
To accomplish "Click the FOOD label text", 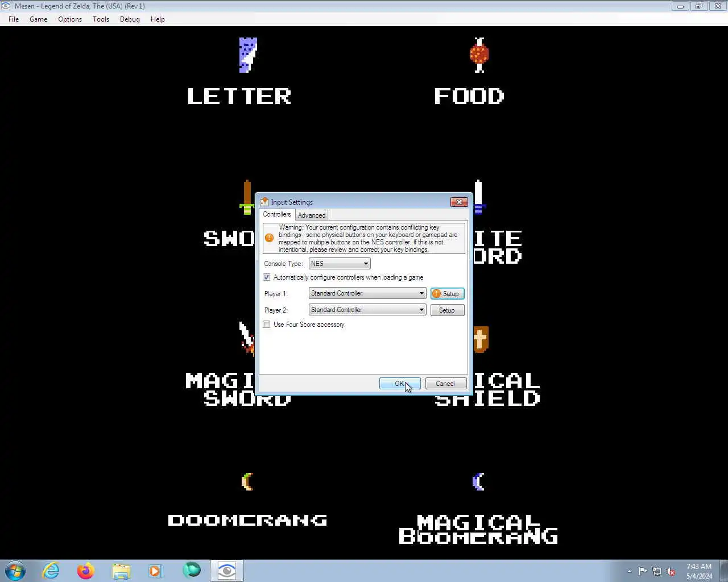I will [469, 96].
